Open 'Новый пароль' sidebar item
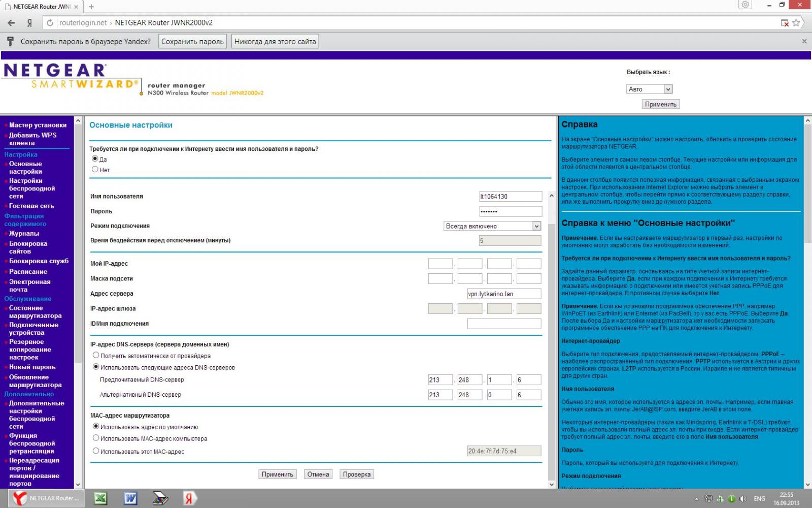Screen dimensions: 812x508 point(32,367)
